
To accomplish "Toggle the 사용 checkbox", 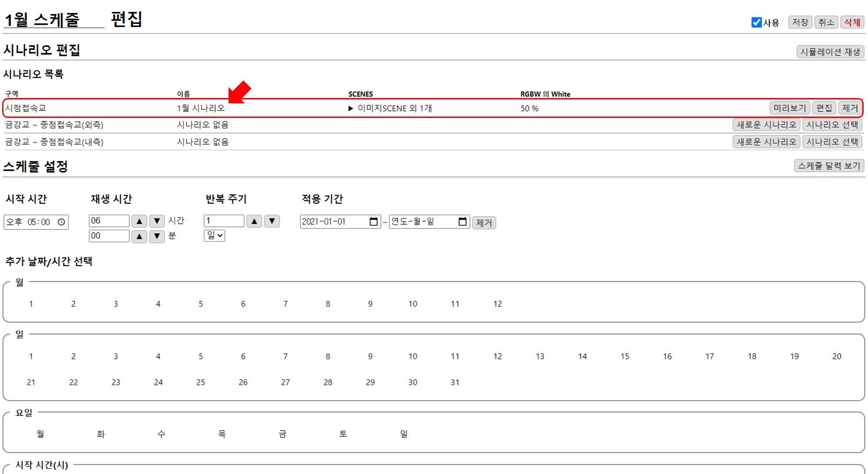I will click(x=756, y=22).
